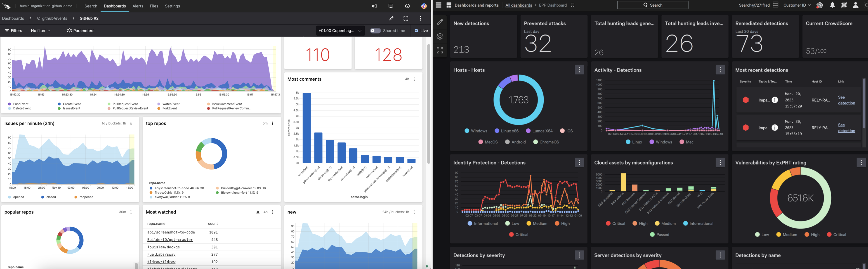Toggle PushEvent series in legend

[x=18, y=104]
